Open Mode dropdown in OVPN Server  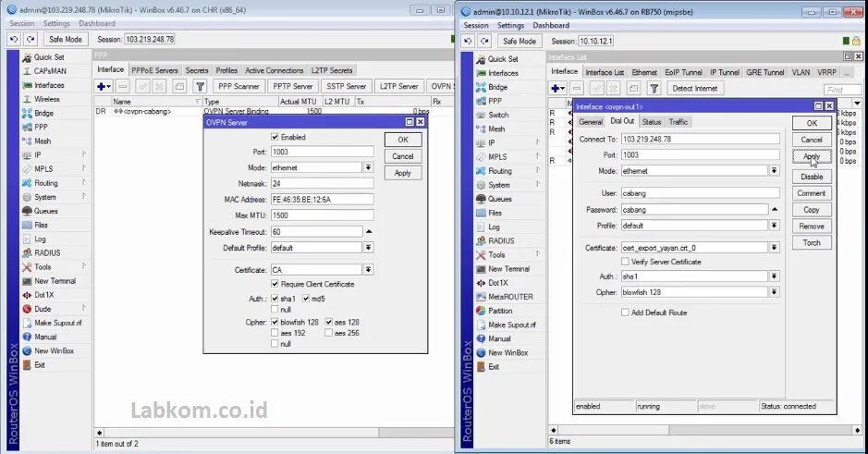point(368,167)
